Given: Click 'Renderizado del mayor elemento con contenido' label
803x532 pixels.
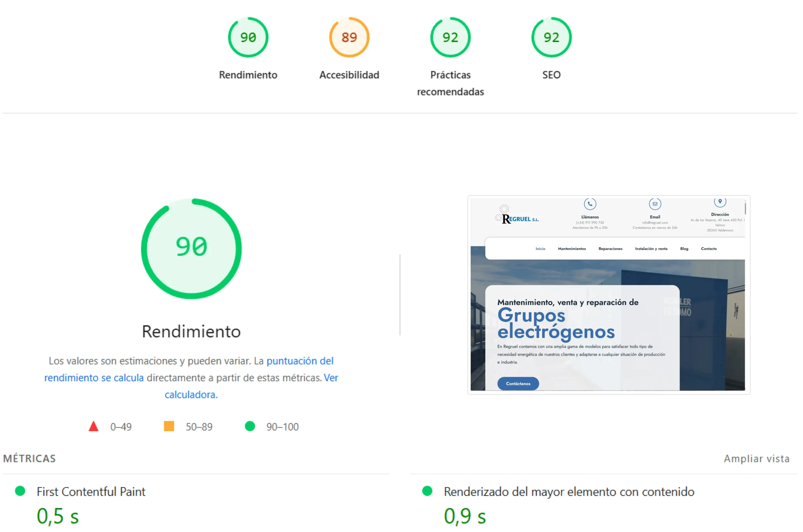Looking at the screenshot, I should click(569, 492).
